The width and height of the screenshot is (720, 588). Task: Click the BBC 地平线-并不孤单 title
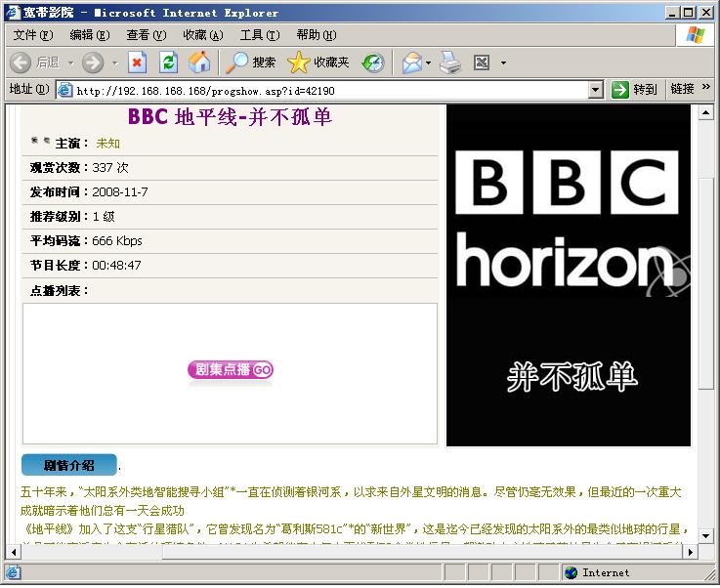230,116
